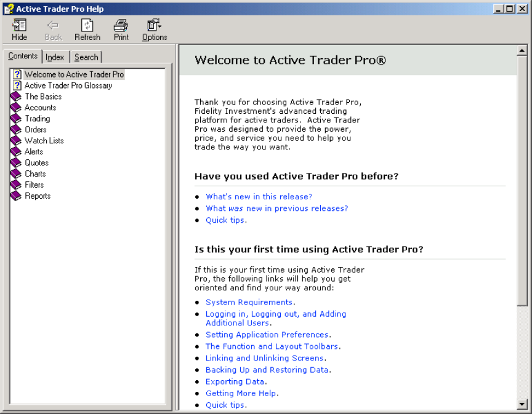Image resolution: width=532 pixels, height=414 pixels.
Task: Click the Hide toolbar icon
Action: coord(19,25)
